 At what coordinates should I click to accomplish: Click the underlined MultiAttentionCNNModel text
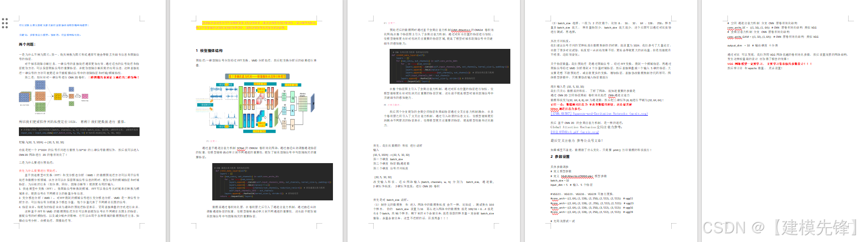tap(577, 176)
